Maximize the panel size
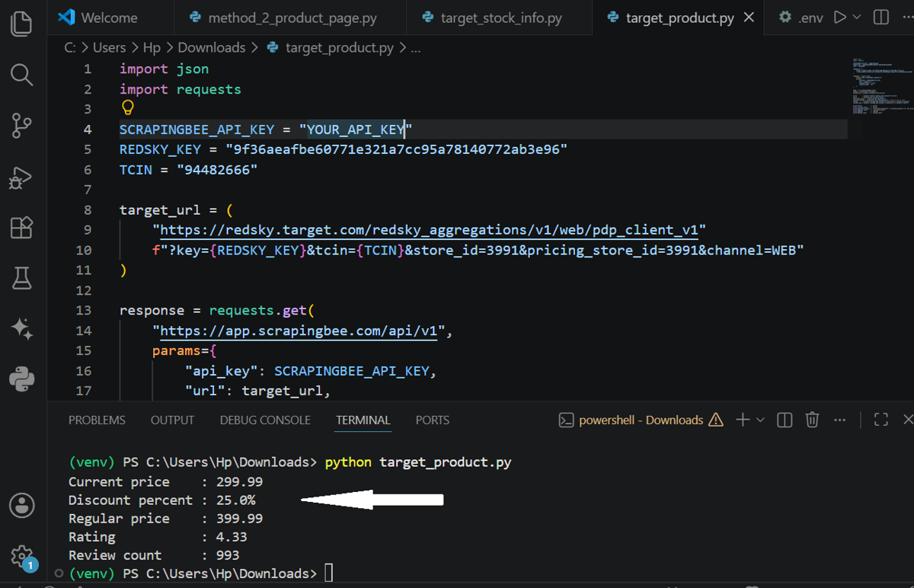 (x=881, y=420)
